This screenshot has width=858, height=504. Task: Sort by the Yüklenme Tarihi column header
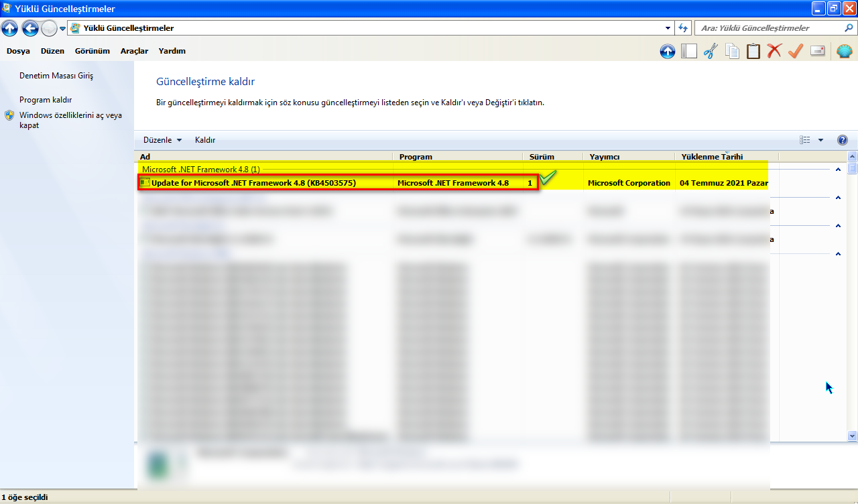click(x=727, y=157)
